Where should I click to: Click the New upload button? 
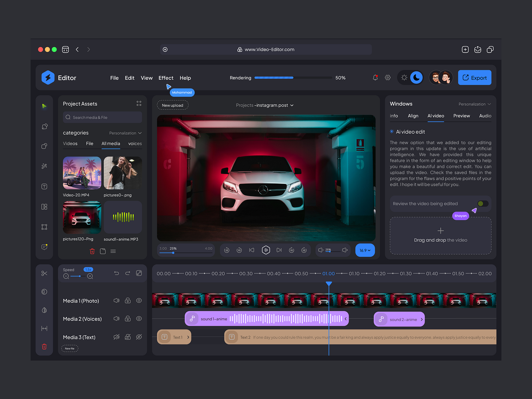[173, 105]
